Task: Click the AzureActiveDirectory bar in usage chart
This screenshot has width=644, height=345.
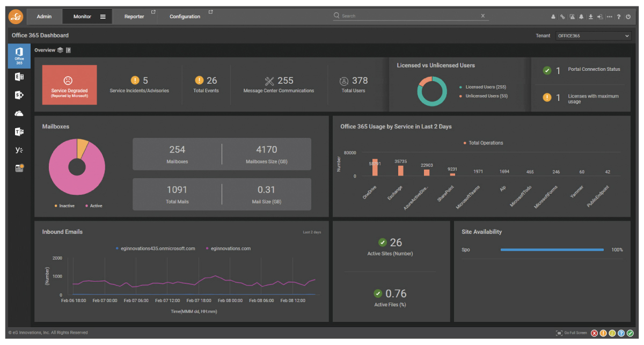Action: (x=427, y=173)
